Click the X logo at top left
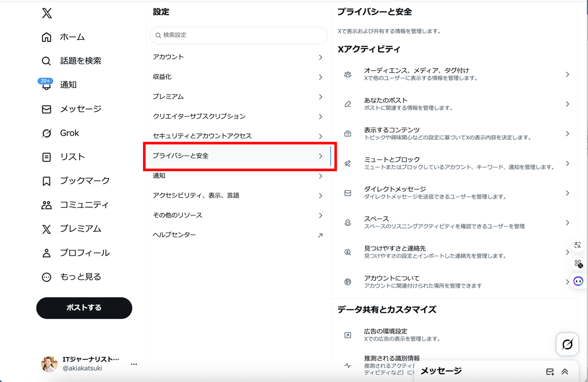 (x=47, y=14)
